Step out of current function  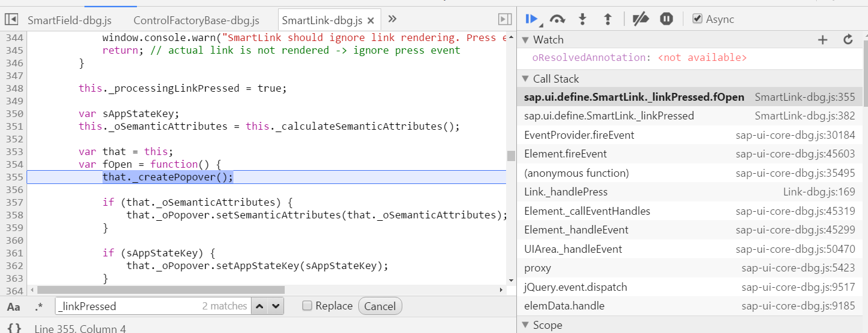pos(608,19)
